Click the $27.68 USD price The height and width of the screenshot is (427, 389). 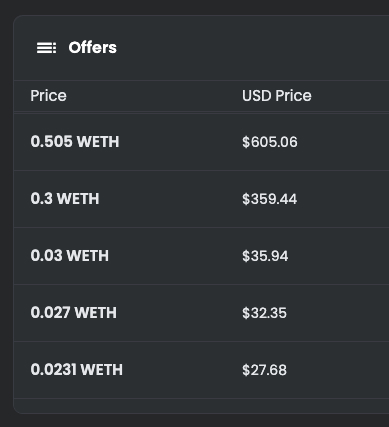coord(264,370)
